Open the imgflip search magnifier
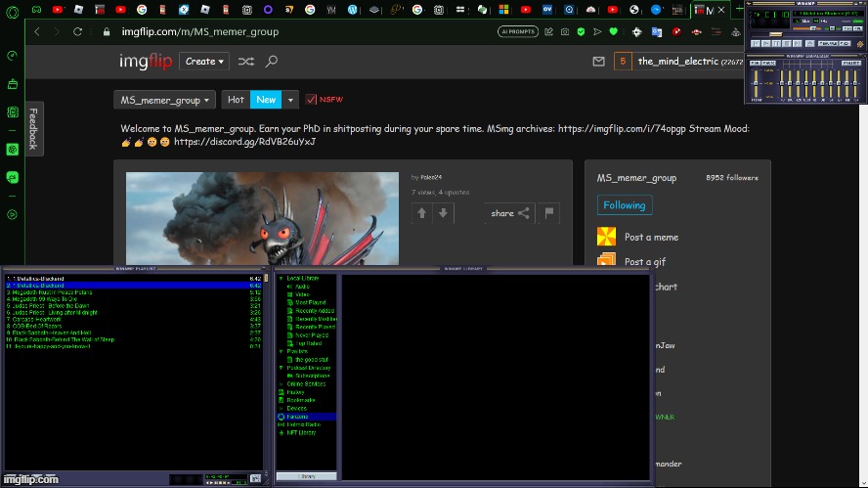868x488 pixels. (x=272, y=62)
